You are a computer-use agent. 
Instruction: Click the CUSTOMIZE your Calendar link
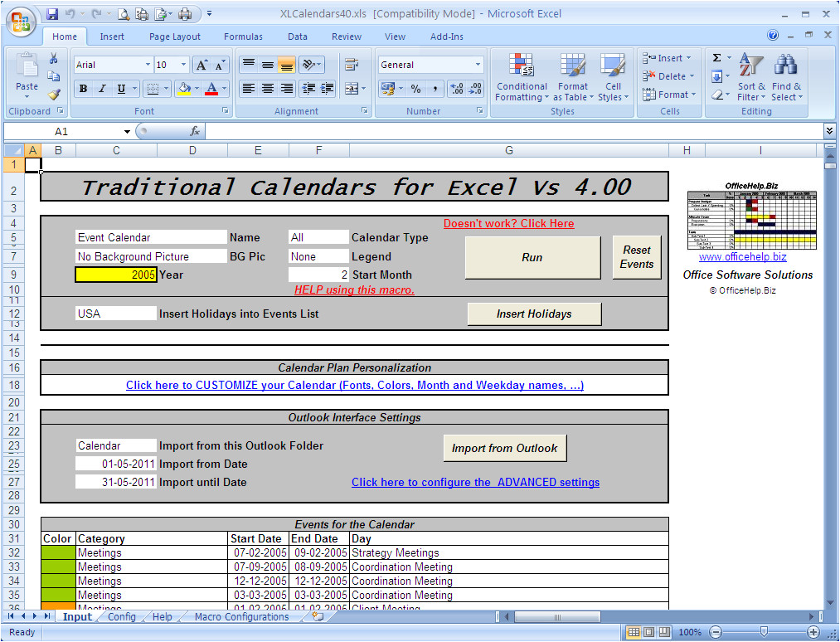(354, 385)
